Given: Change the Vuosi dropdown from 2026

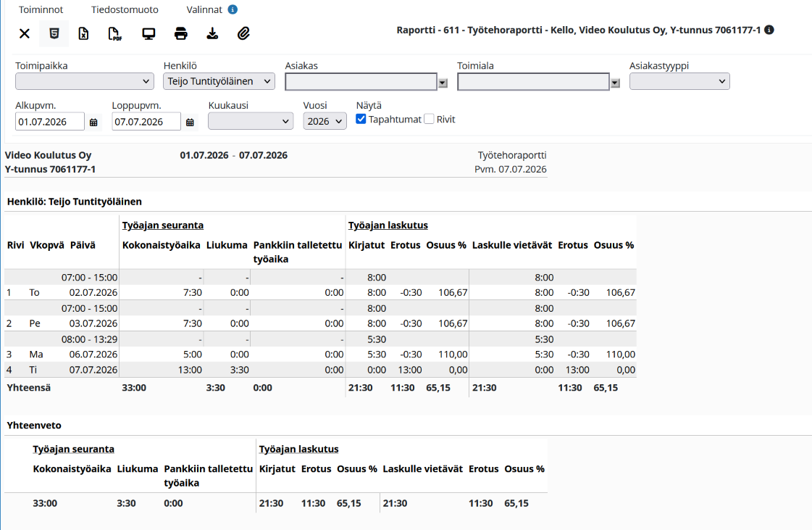Looking at the screenshot, I should [325, 121].
